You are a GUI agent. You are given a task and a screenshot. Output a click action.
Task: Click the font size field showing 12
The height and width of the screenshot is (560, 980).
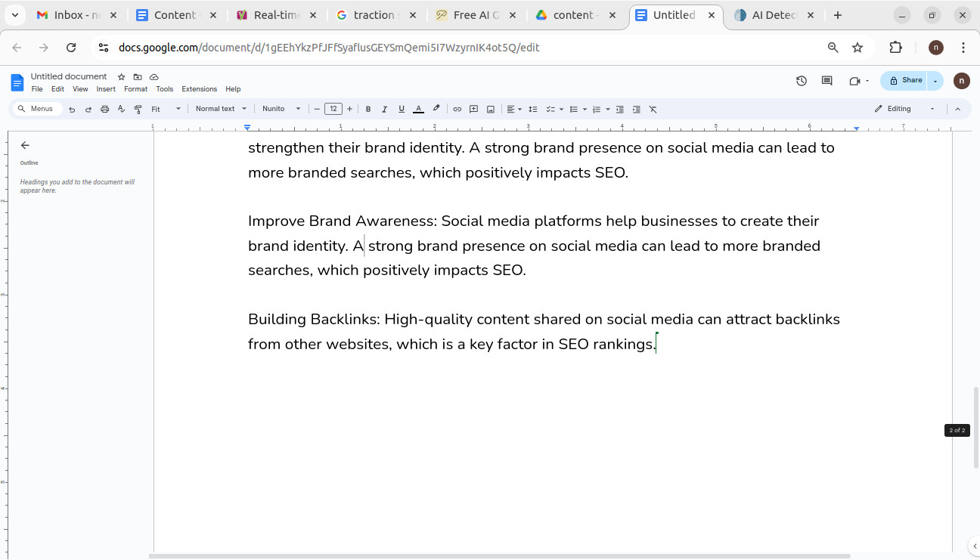(333, 109)
